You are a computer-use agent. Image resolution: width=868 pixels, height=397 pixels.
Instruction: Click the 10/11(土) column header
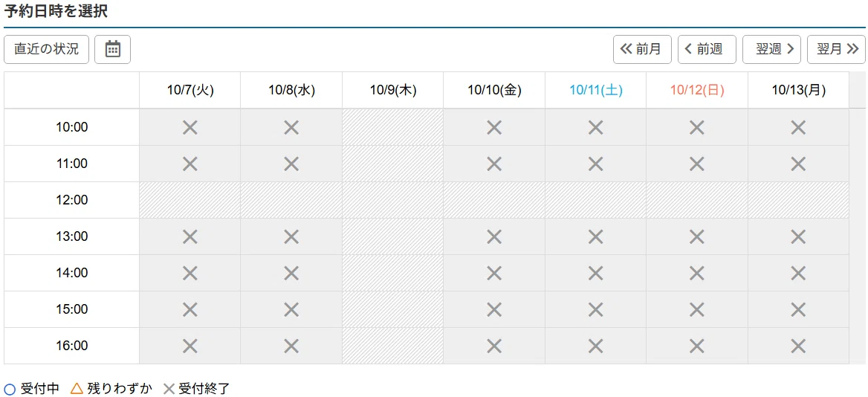click(596, 90)
